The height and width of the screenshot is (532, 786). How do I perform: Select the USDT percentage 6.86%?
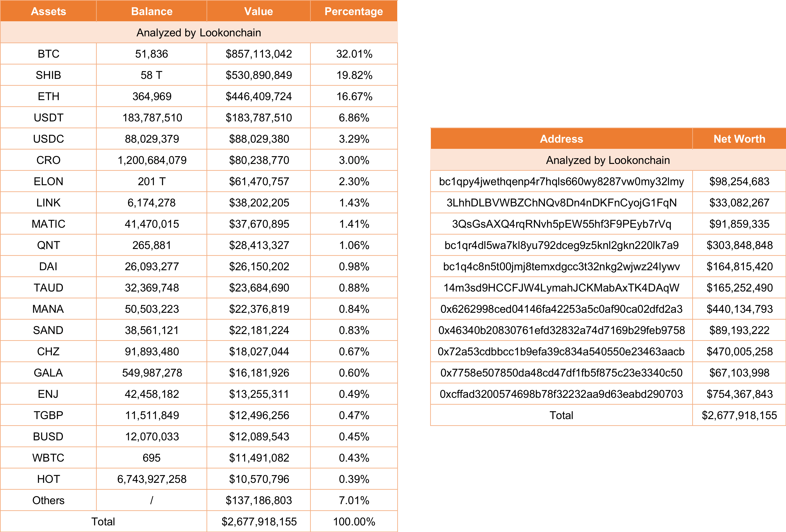pyautogui.click(x=354, y=118)
